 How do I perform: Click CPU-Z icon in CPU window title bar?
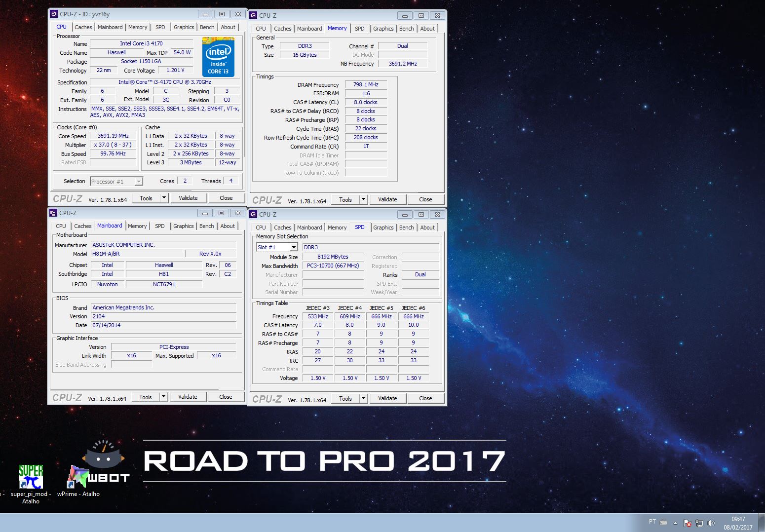(x=54, y=14)
